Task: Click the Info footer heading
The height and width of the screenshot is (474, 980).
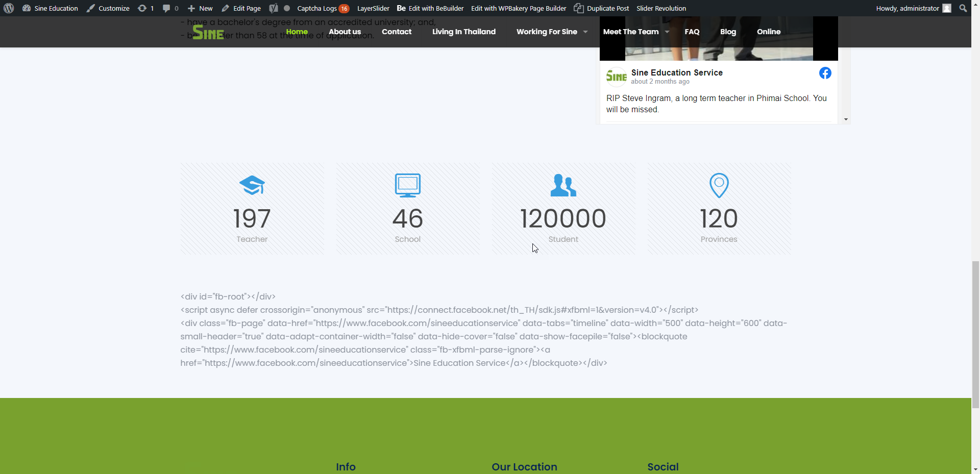Action: [x=346, y=467]
